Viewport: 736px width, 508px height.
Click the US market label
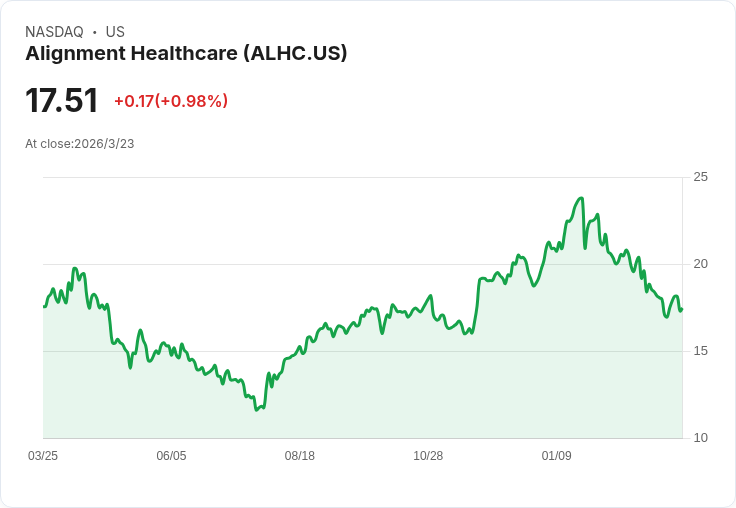(x=115, y=32)
